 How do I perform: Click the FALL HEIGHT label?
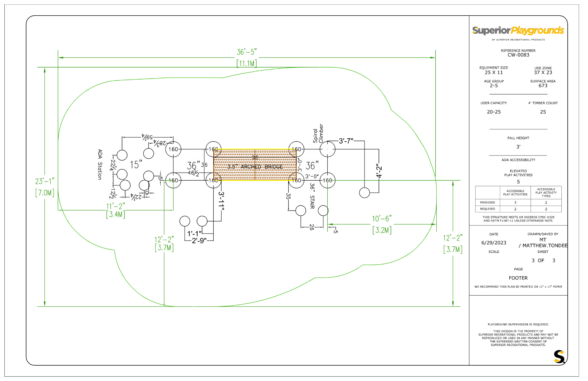pos(518,138)
